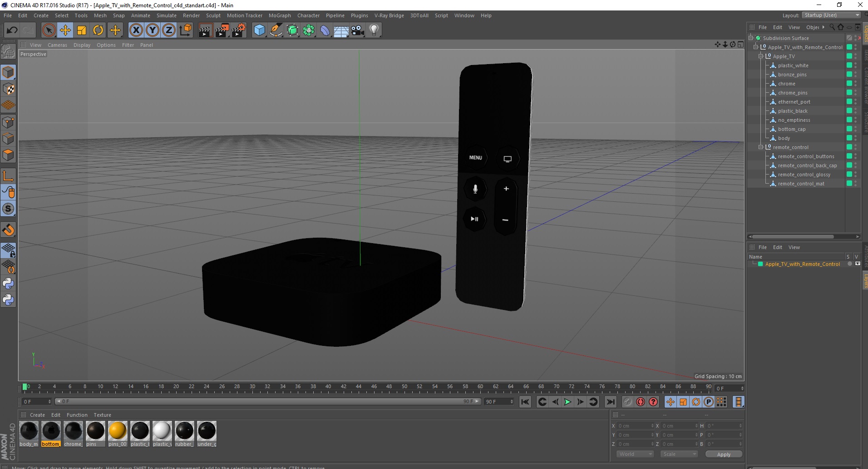Open the World coordinate dropdown
Viewport: 868px width, 469px height.
(635, 454)
